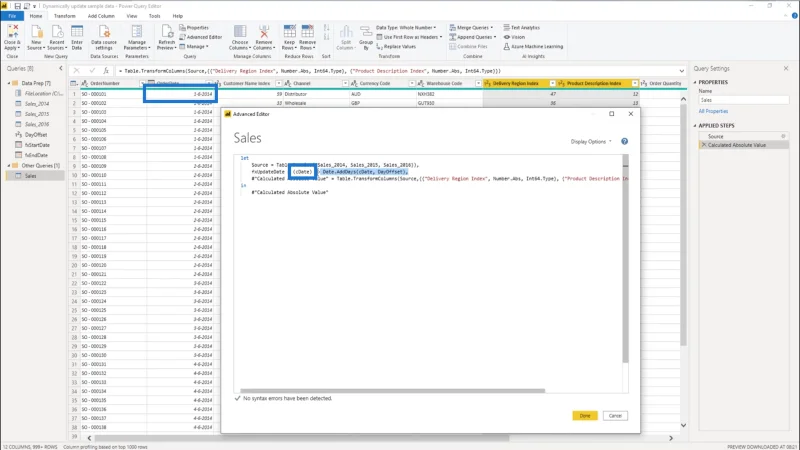Click the Close & Apply icon
The height and width of the screenshot is (450, 800).
coord(12,37)
